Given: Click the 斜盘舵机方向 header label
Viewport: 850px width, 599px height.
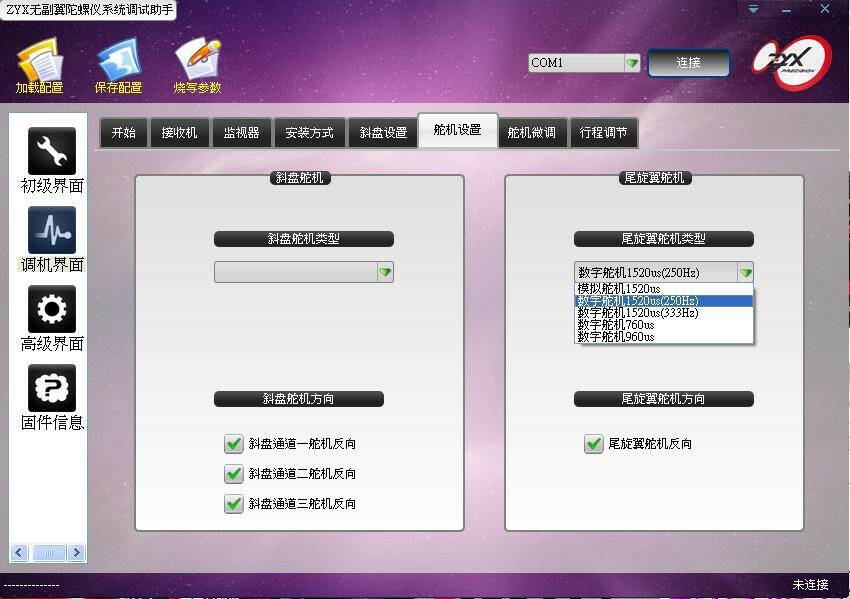Looking at the screenshot, I should pos(299,399).
